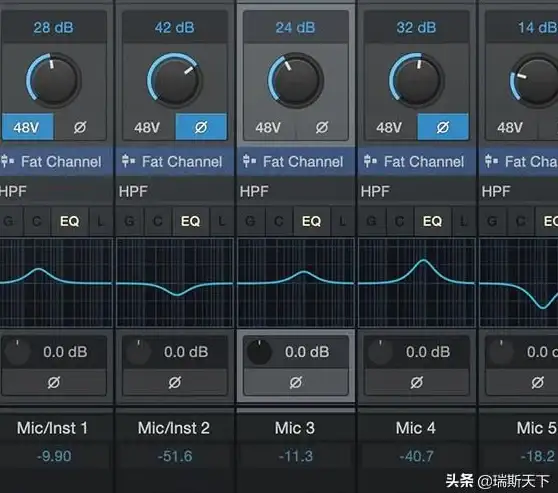The image size is (558, 493).
Task: Open Fat Channel on Mic/Inst 1
Action: pos(56,162)
